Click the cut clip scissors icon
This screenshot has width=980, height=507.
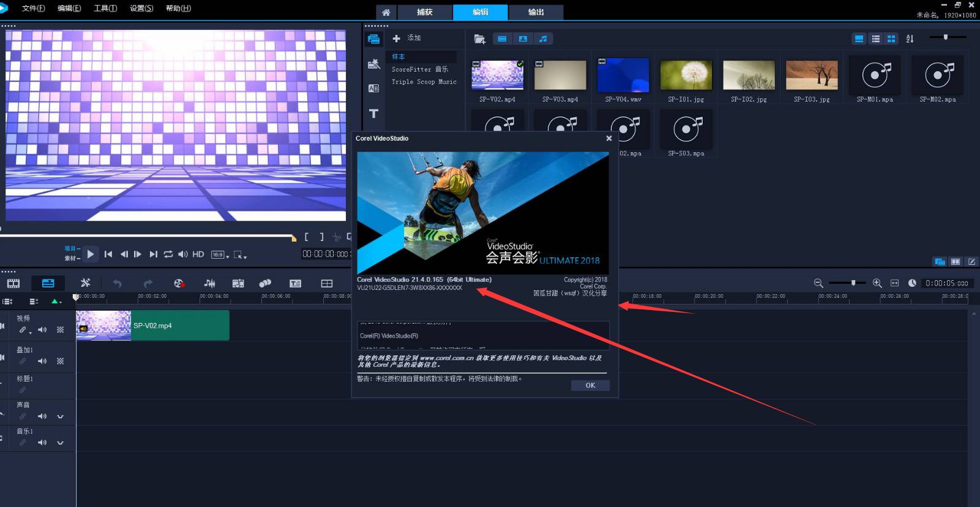337,237
